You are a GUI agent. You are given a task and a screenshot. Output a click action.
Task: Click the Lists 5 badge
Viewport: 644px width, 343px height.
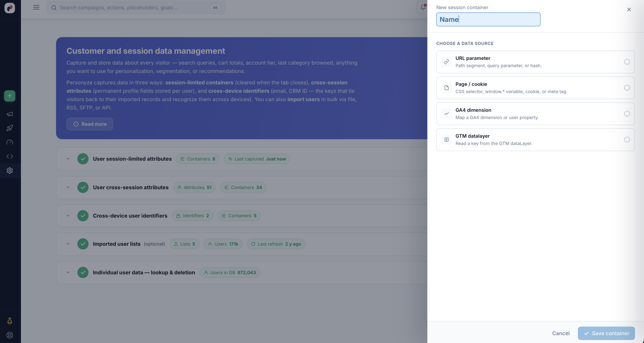(184, 244)
